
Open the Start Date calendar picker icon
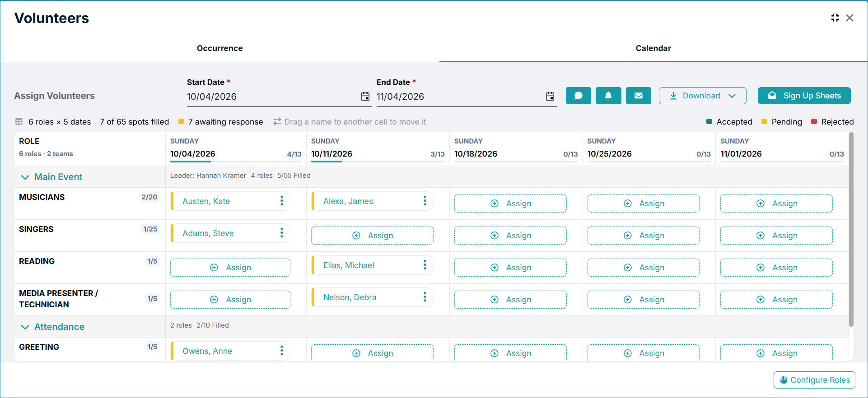[x=365, y=96]
